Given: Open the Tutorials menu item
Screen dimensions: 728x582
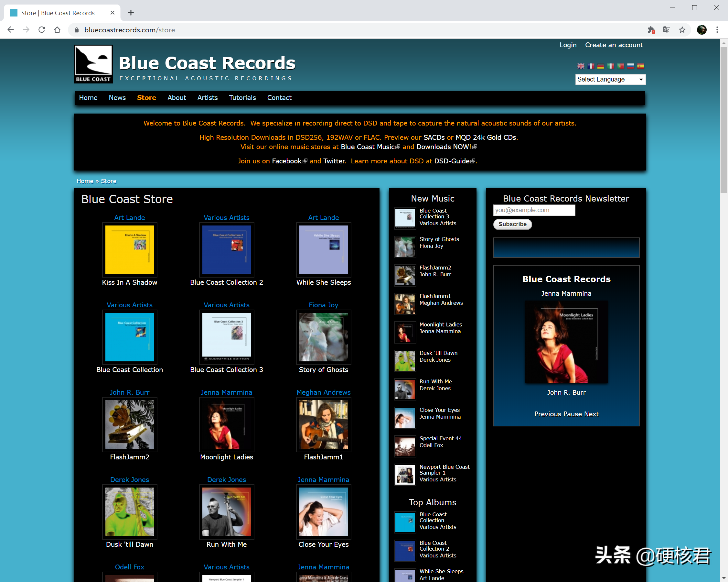Looking at the screenshot, I should 242,98.
